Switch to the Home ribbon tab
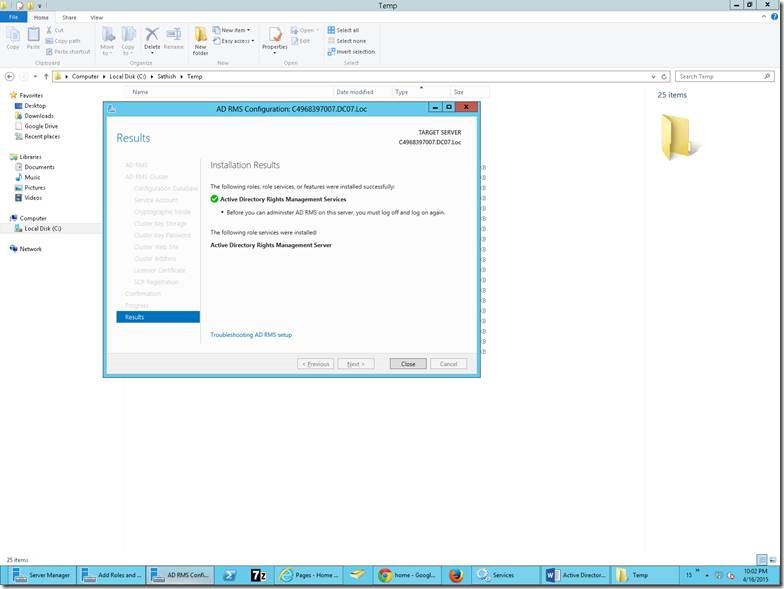This screenshot has width=784, height=589. (x=41, y=17)
